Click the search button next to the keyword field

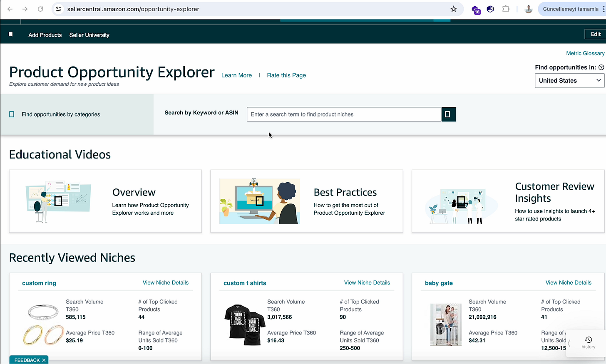(449, 114)
